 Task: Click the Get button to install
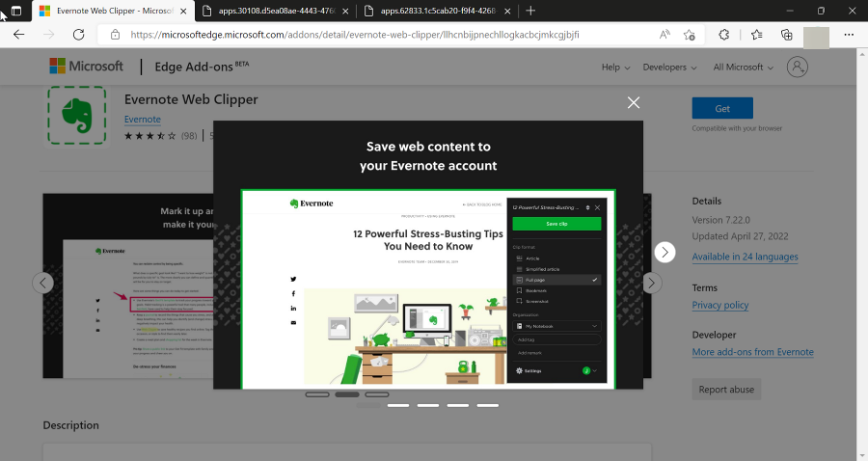(x=722, y=108)
